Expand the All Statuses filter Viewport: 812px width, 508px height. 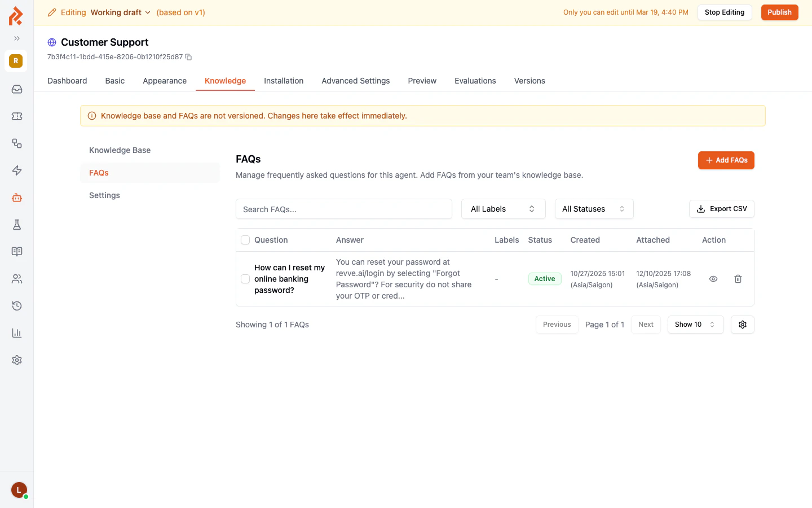click(x=594, y=209)
